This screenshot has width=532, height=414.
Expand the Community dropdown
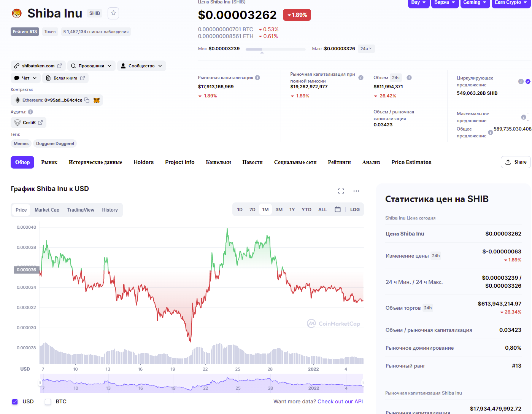tap(141, 66)
